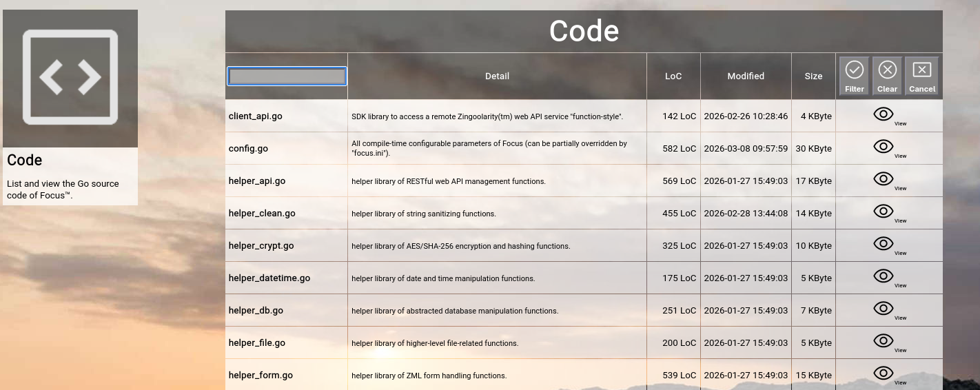Click the LoC column header
Viewport: 980px width, 390px height.
point(673,76)
